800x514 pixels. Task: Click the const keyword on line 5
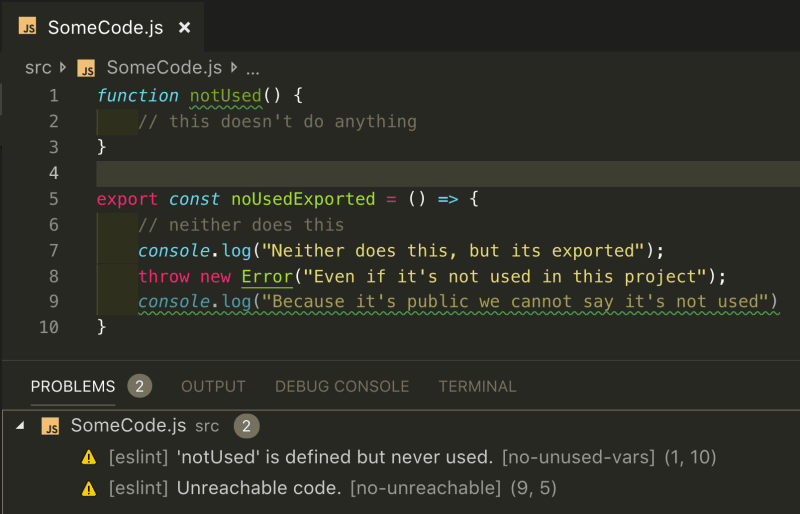pos(194,199)
